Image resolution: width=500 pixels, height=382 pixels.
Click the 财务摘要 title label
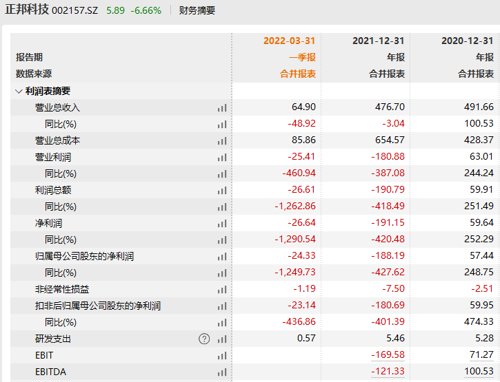point(197,10)
